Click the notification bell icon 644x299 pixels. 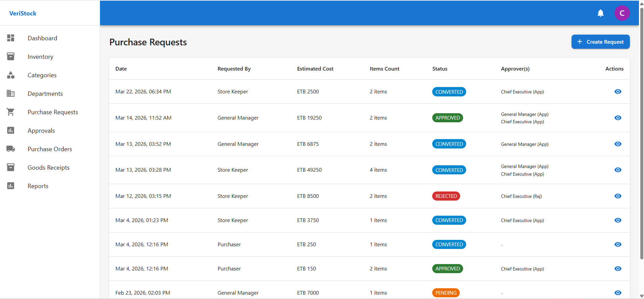click(x=600, y=13)
